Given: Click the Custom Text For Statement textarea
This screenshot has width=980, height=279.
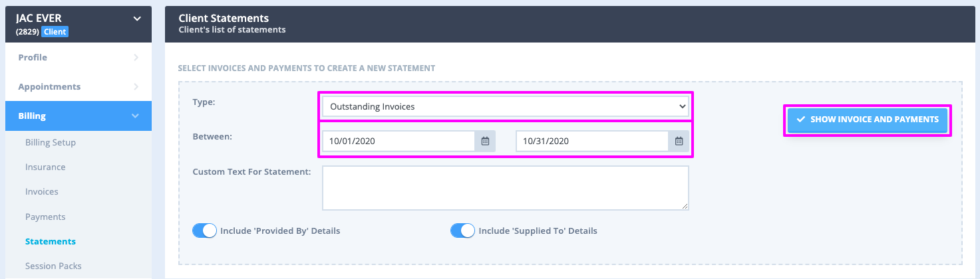Looking at the screenshot, I should click(x=506, y=188).
